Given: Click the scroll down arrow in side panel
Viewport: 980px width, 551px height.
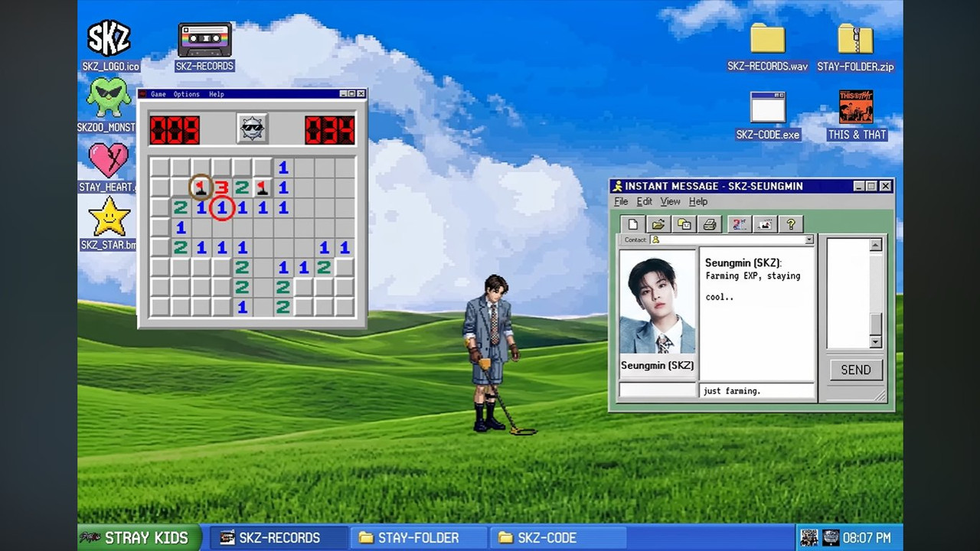Looking at the screenshot, I should [x=876, y=342].
